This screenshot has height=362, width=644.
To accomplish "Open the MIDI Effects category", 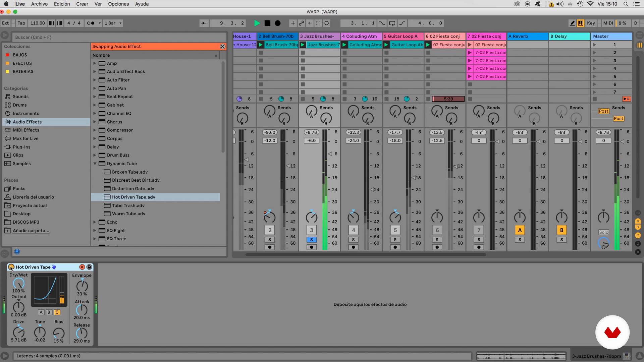I will (25, 130).
